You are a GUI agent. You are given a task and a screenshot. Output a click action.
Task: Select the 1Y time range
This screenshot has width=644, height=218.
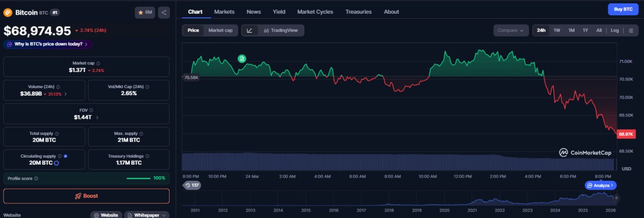pyautogui.click(x=585, y=30)
